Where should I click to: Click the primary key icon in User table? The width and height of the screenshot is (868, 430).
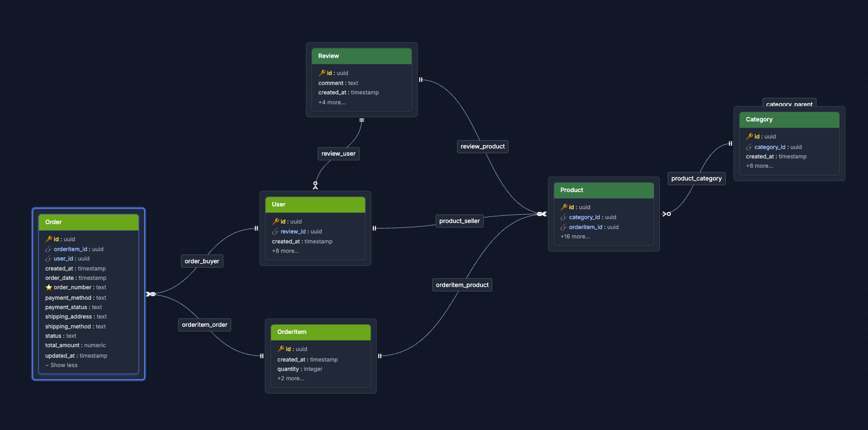[276, 221]
